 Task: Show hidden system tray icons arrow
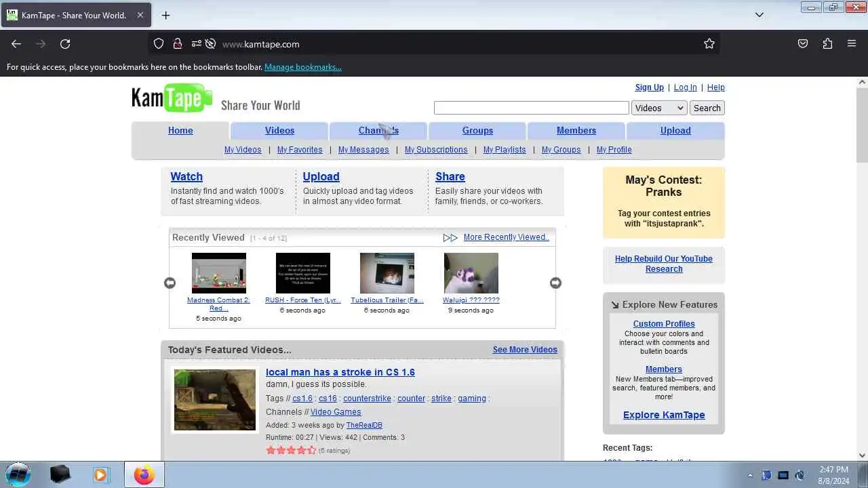coord(750,475)
